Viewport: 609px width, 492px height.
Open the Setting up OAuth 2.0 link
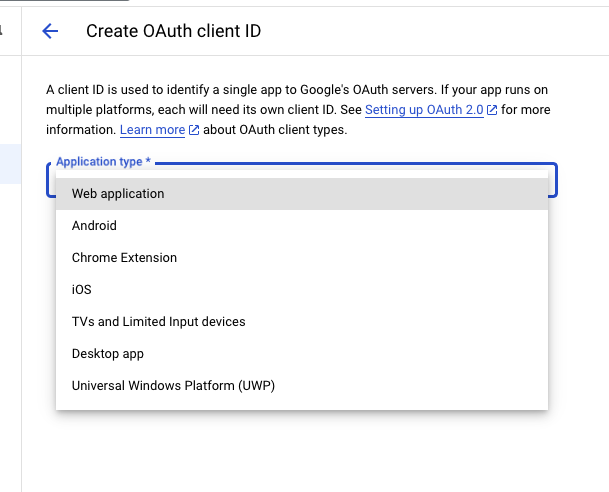424,110
